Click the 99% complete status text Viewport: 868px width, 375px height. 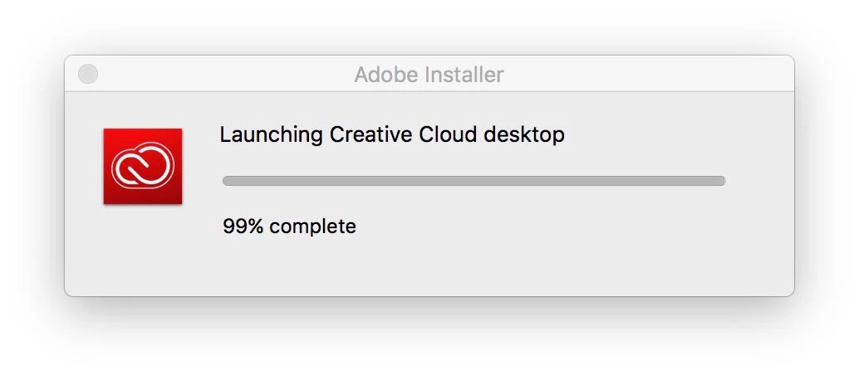coord(289,226)
